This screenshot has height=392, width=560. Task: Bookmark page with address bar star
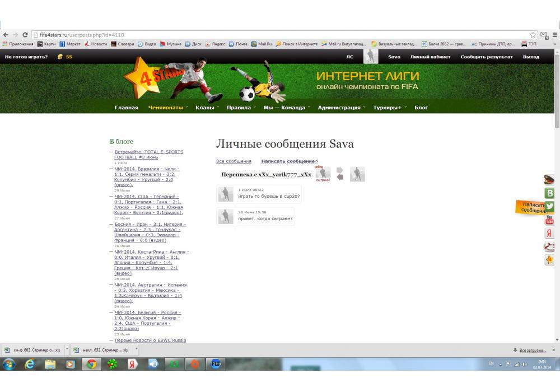coord(533,35)
